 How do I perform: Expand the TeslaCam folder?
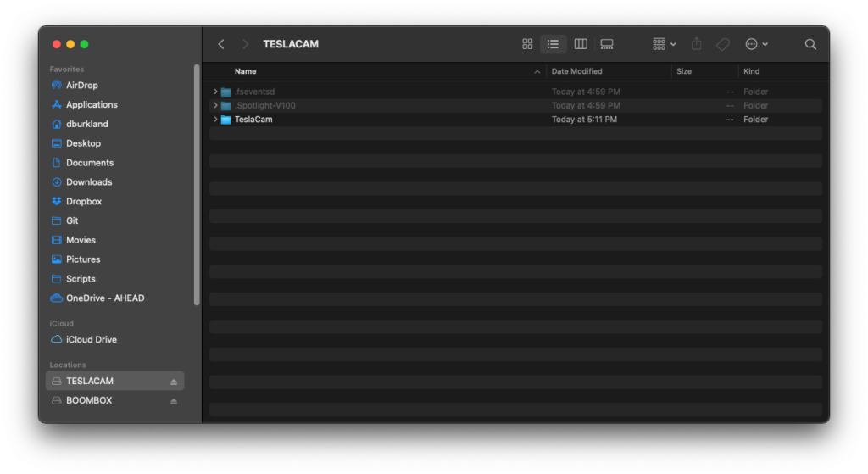[x=216, y=120]
